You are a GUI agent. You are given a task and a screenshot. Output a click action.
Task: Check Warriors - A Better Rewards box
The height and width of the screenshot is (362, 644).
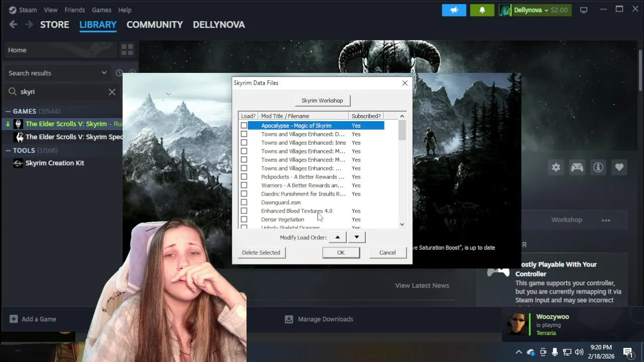[x=244, y=186]
